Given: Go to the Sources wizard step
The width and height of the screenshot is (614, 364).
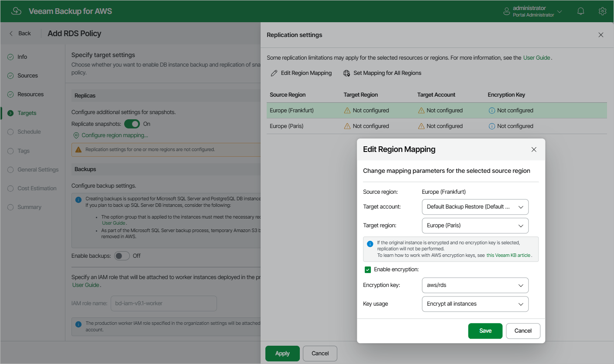Looking at the screenshot, I should click(x=27, y=76).
